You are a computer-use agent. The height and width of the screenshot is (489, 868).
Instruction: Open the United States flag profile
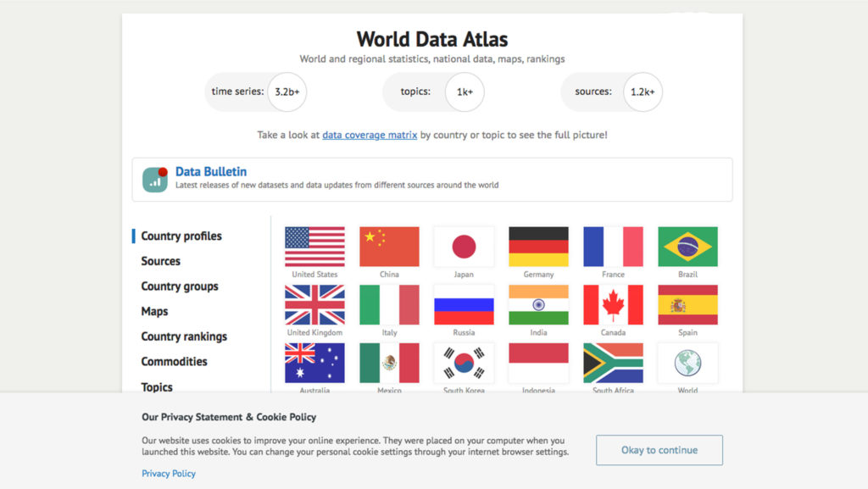(x=314, y=246)
